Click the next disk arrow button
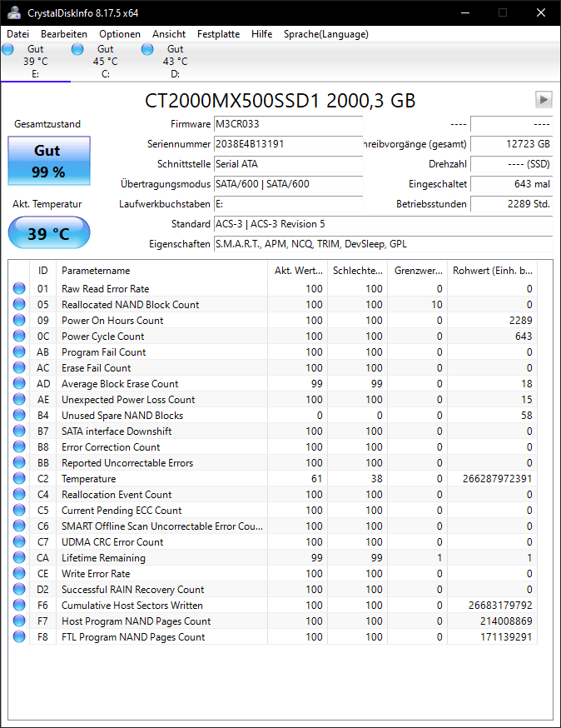Viewport: 561px width, 728px height. pyautogui.click(x=544, y=99)
